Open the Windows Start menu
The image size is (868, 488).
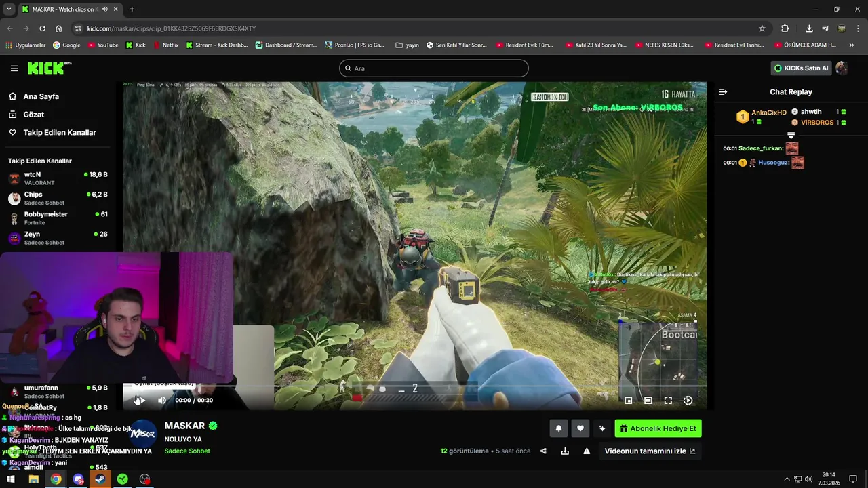click(11, 479)
